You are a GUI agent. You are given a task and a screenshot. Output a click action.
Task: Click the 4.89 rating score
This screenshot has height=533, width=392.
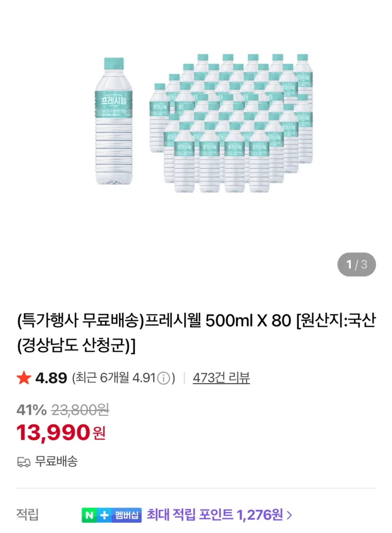tap(51, 378)
